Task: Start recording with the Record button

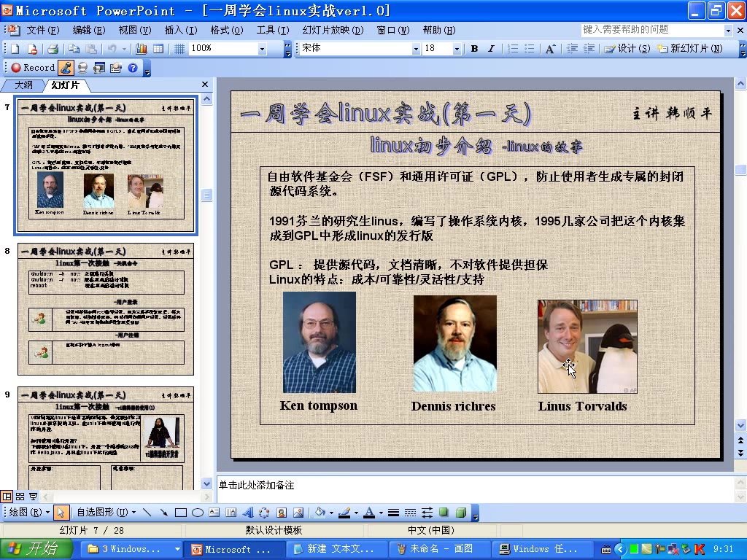Action: (33, 68)
